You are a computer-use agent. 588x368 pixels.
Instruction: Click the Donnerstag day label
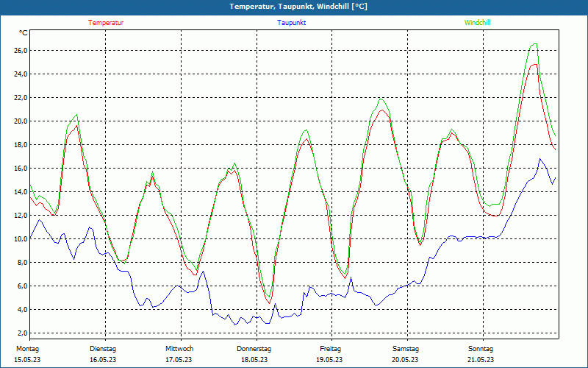click(x=254, y=349)
